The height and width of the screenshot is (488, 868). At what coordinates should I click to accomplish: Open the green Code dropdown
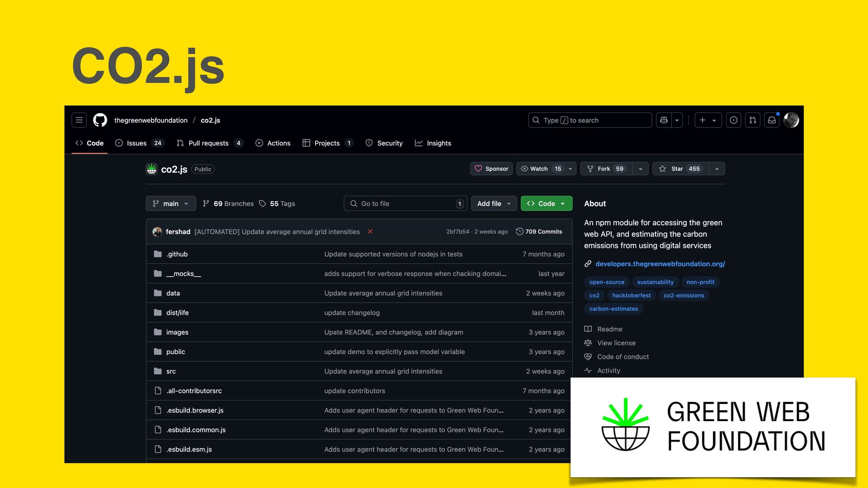click(546, 204)
